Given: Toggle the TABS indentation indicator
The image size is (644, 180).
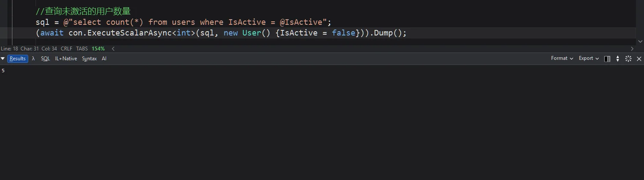Looking at the screenshot, I should coord(82,49).
